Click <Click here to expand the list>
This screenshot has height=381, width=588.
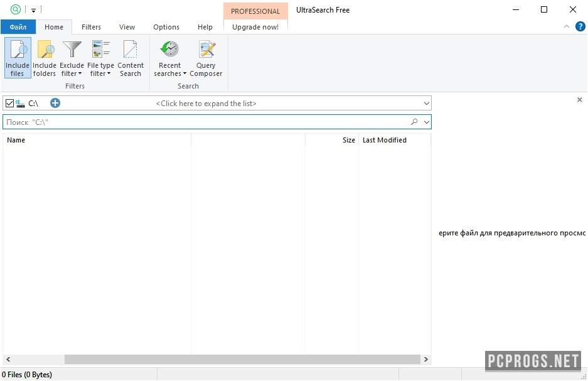pyautogui.click(x=206, y=104)
